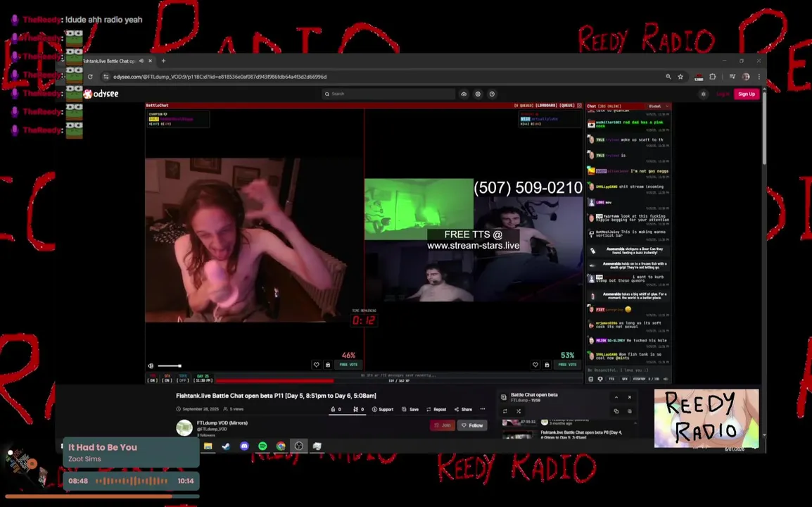Image resolution: width=812 pixels, height=507 pixels.
Task: Click the FTLdump channel avatar
Action: pyautogui.click(x=184, y=427)
